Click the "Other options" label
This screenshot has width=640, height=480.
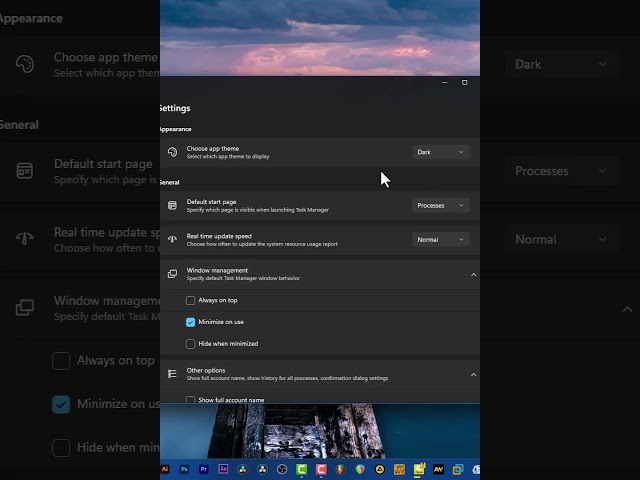[x=206, y=370]
